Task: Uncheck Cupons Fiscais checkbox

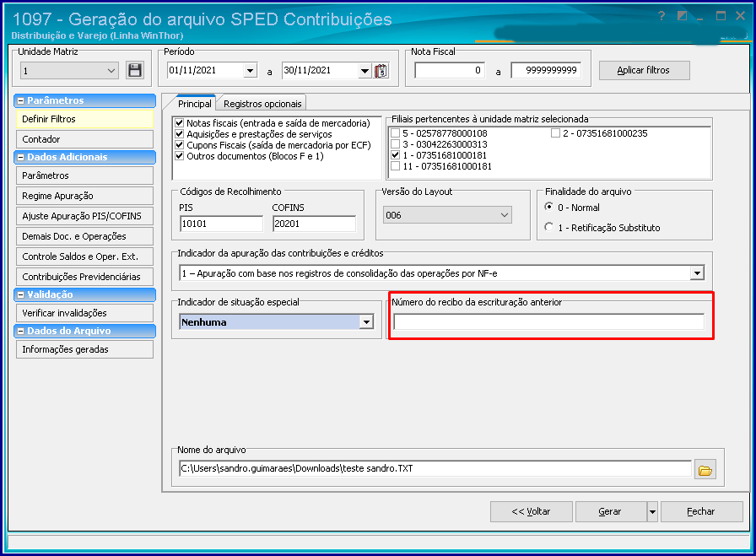Action: 179,145
